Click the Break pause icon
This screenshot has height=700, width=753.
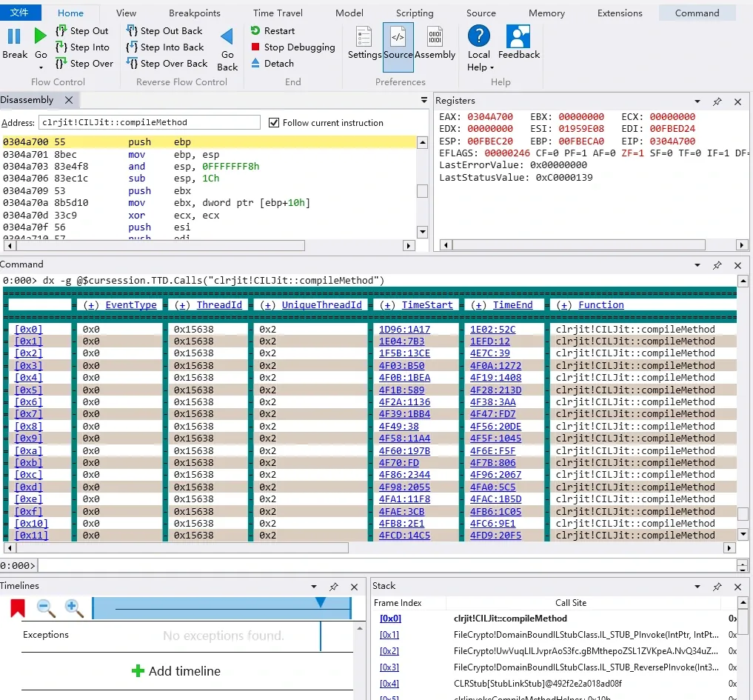14,36
